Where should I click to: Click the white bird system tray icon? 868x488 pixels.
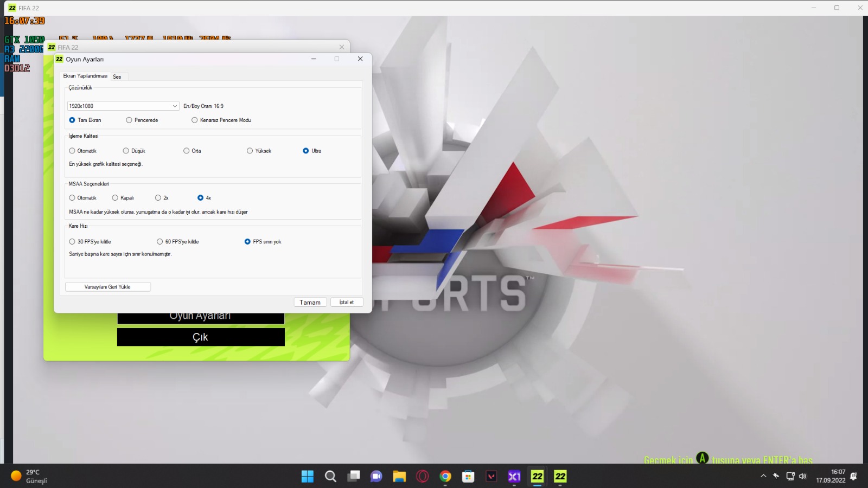pyautogui.click(x=776, y=476)
